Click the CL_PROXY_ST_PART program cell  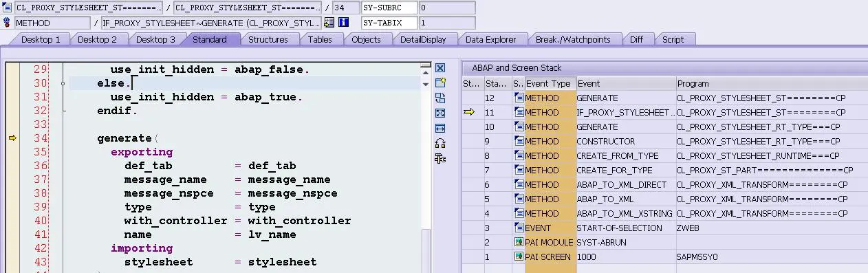click(772, 170)
